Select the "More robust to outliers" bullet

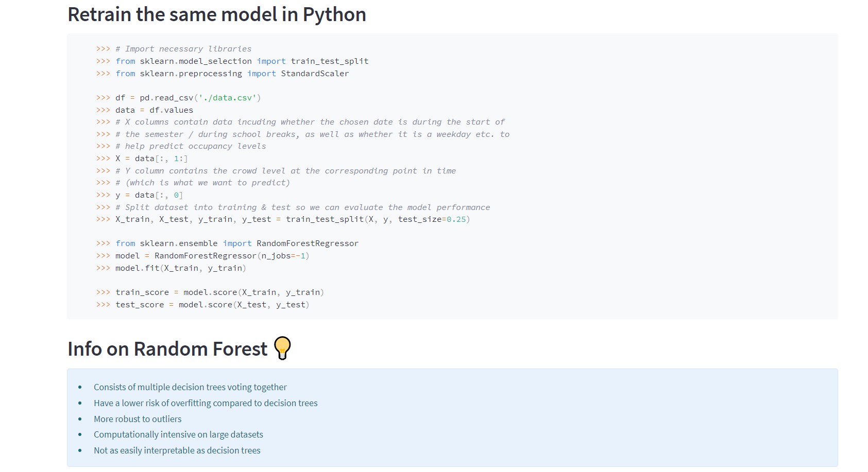coord(138,419)
